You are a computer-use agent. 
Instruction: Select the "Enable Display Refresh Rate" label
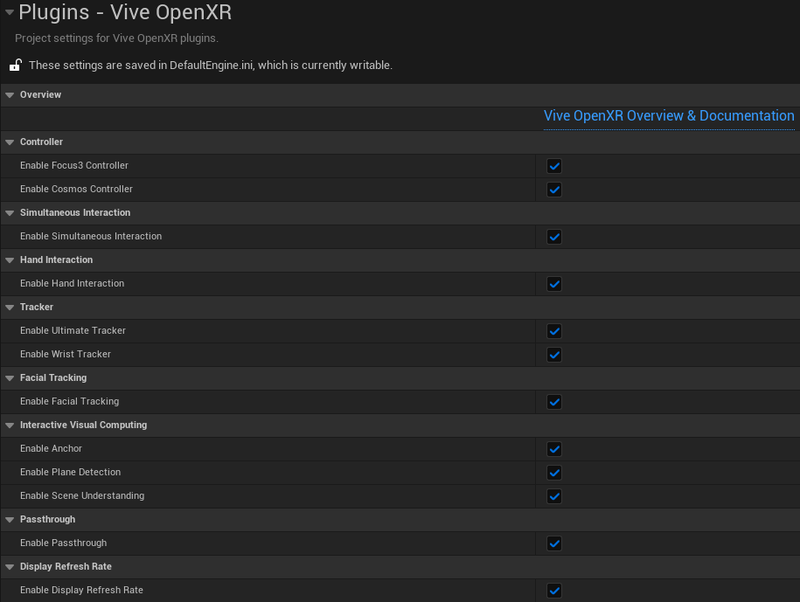click(x=82, y=590)
